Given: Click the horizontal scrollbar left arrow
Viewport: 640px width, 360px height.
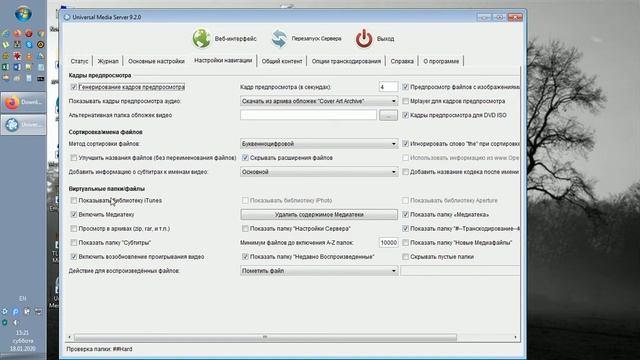Looking at the screenshot, I should [x=69, y=337].
